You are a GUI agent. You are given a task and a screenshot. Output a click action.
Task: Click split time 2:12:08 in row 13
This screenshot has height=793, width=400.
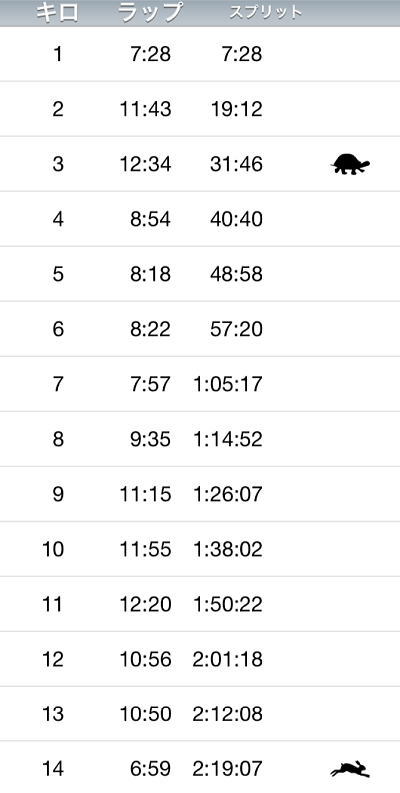click(x=228, y=714)
